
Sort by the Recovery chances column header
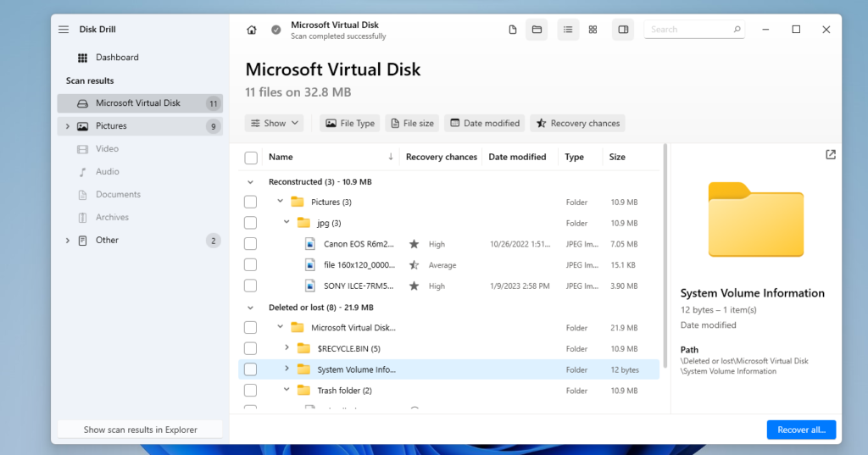[x=441, y=157]
